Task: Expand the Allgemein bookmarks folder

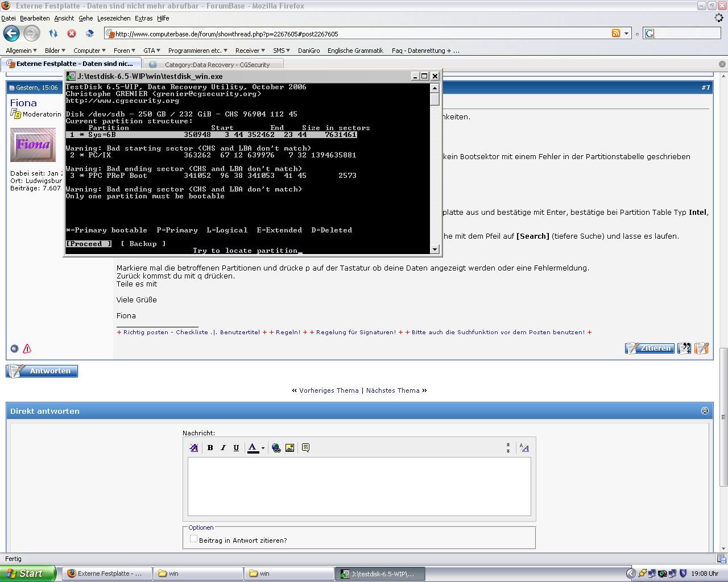Action: pos(21,51)
